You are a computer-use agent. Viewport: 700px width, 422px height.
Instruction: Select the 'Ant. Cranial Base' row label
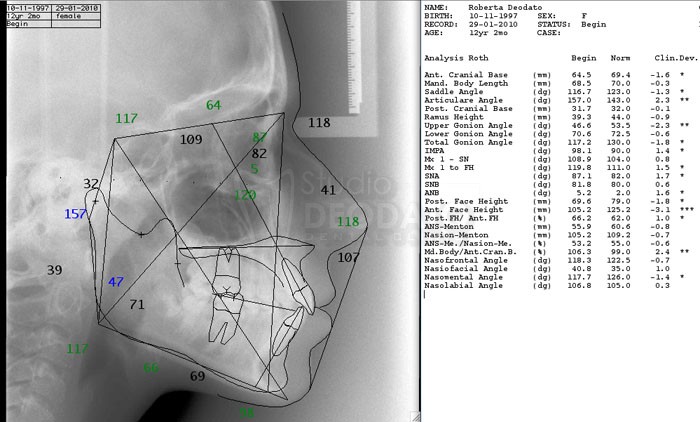pyautogui.click(x=466, y=75)
